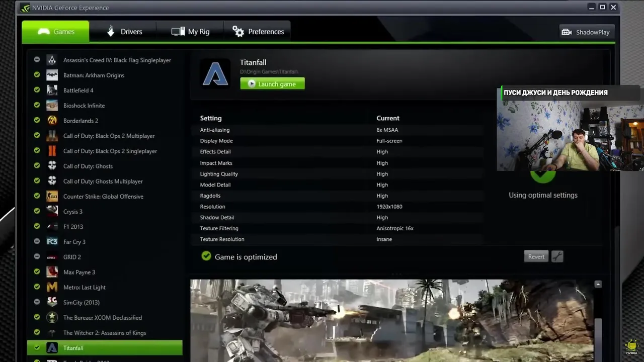Viewport: 644px width, 362px height.
Task: Click status mark beside SimCity (2013)
Action: pyautogui.click(x=37, y=302)
